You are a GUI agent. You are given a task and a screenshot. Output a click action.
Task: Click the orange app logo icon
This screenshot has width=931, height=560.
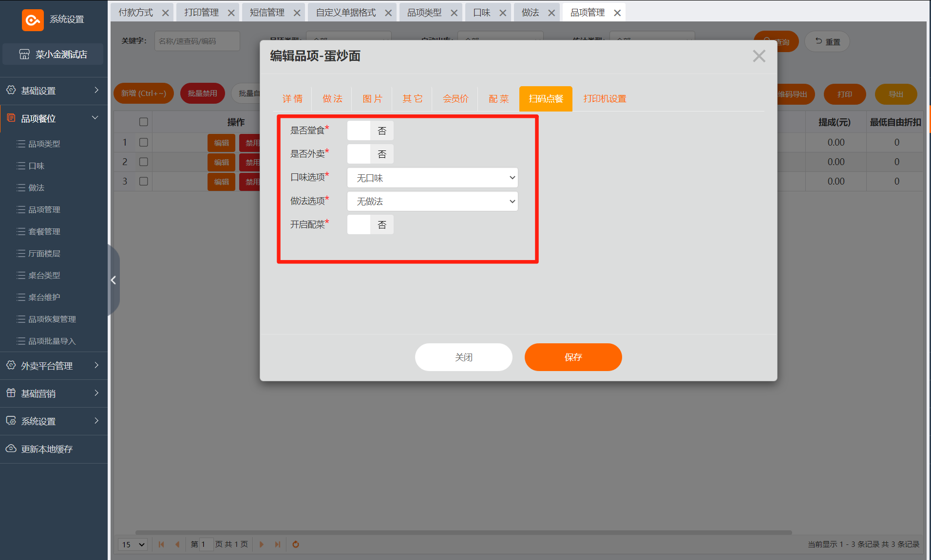[x=33, y=20]
